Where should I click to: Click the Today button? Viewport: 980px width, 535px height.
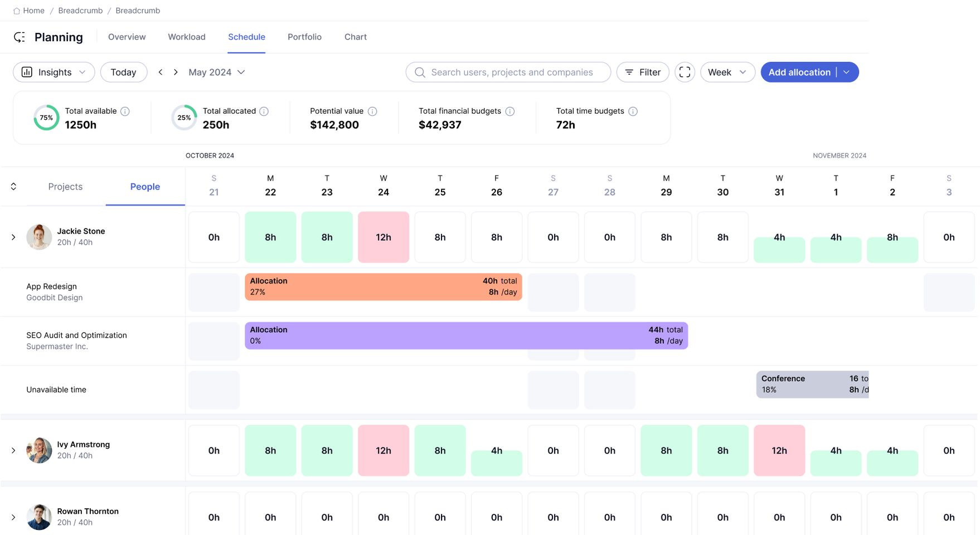123,72
